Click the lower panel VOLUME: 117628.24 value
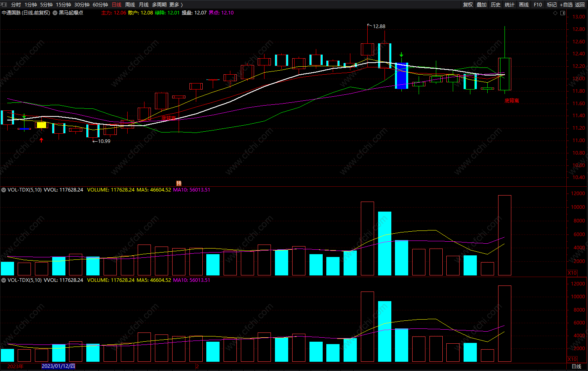Screen dimensions: 588x371 click(x=111, y=280)
